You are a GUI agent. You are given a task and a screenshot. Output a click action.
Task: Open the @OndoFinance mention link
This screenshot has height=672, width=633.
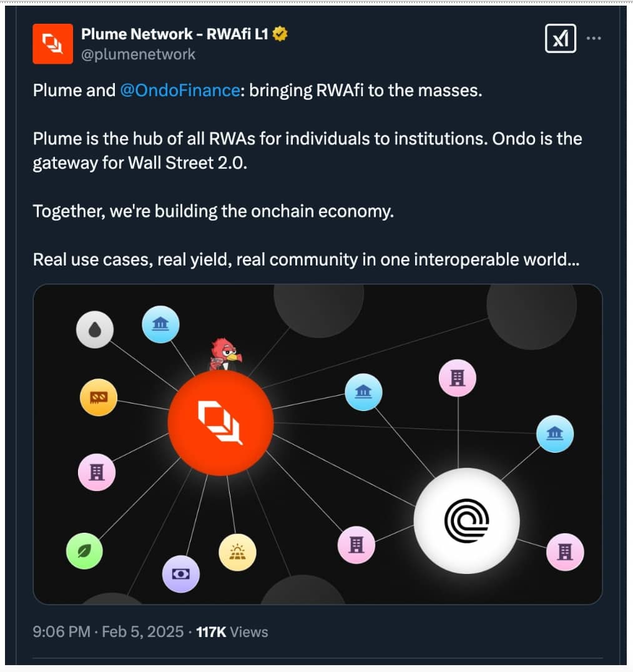180,90
